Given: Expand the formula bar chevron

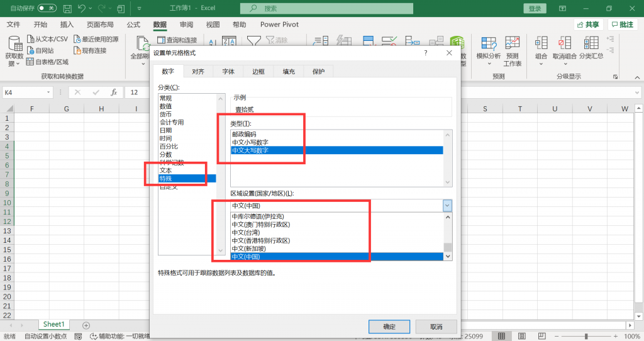Looking at the screenshot, I should [637, 92].
